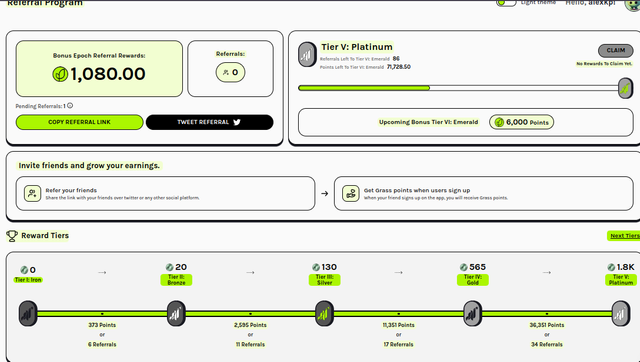Click the Invite friends and grow your earnings heading

[x=89, y=166]
